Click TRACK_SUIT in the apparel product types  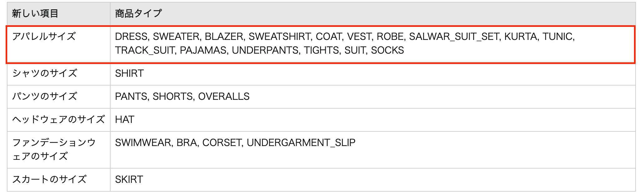pyautogui.click(x=145, y=50)
